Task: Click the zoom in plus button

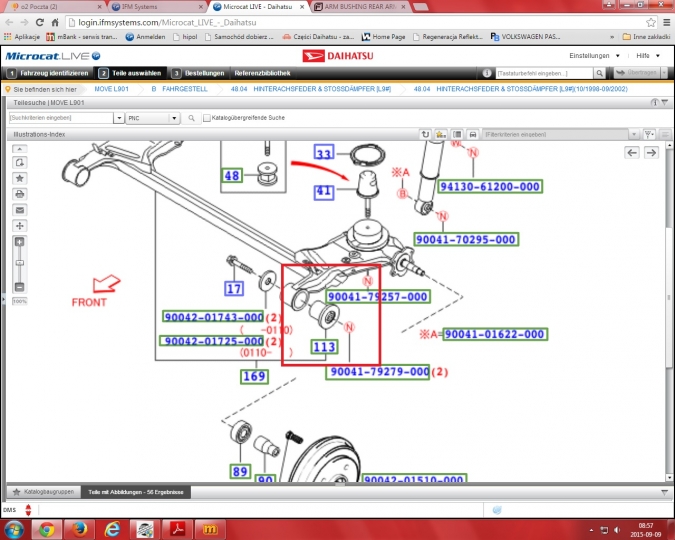Action: point(19,242)
